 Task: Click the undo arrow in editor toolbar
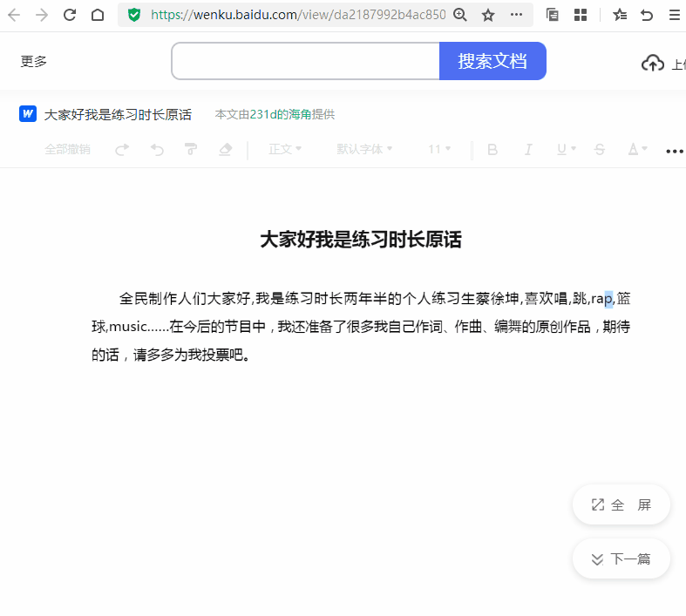157,150
